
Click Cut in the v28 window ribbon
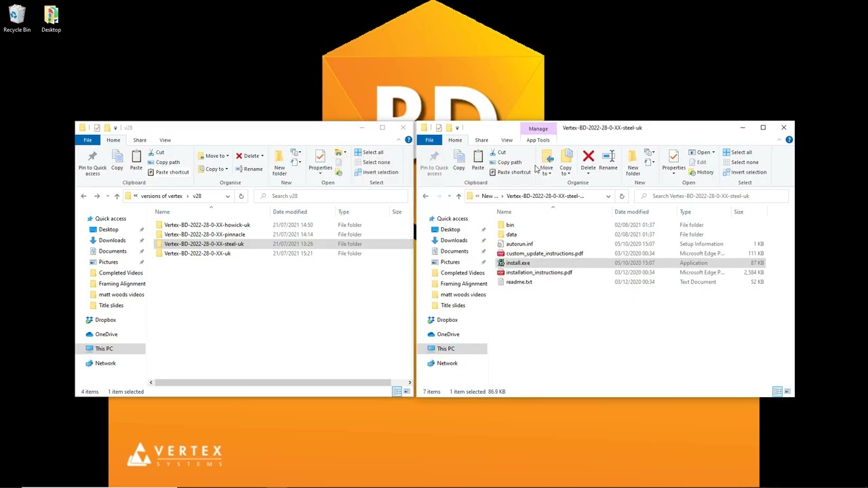156,152
